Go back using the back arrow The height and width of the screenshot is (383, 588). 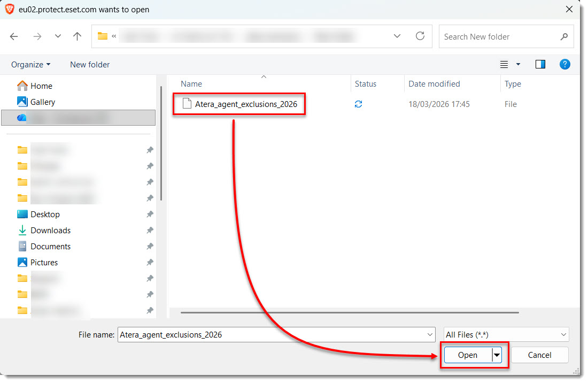[x=14, y=36]
